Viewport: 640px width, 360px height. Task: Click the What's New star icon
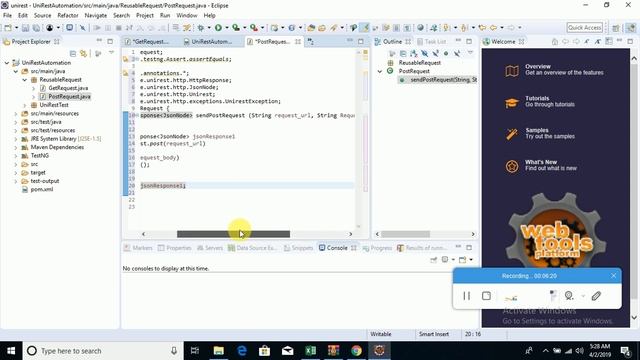click(x=512, y=166)
